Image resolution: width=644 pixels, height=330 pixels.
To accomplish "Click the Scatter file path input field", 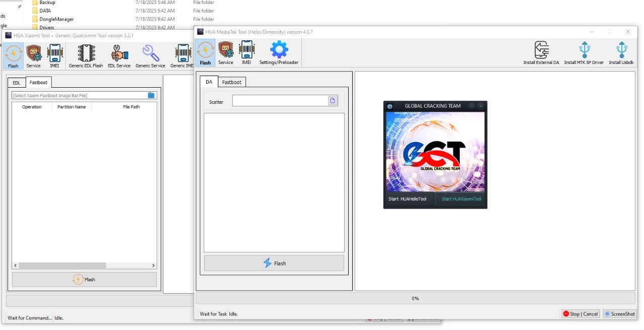I will [x=280, y=101].
